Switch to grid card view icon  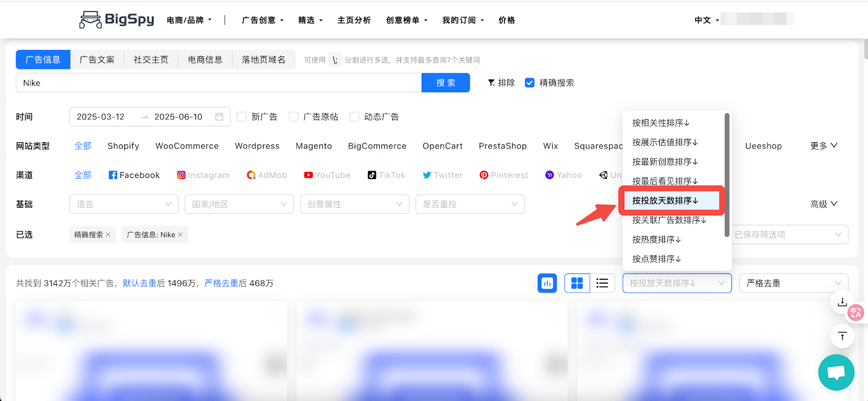tap(577, 283)
